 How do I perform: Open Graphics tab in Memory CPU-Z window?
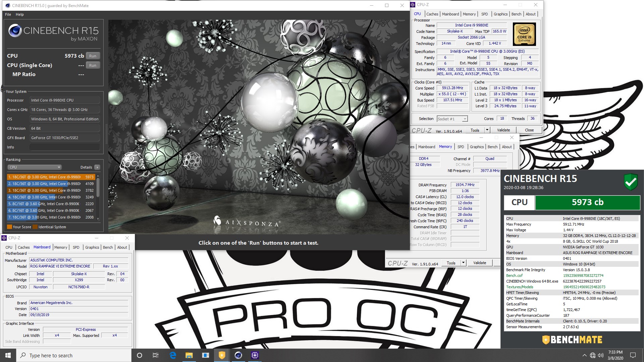pyautogui.click(x=477, y=147)
